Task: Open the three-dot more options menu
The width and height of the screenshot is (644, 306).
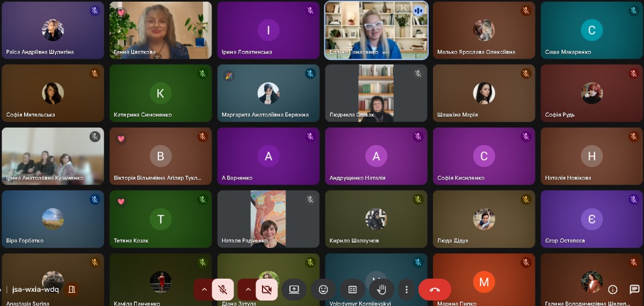Action: pos(406,290)
